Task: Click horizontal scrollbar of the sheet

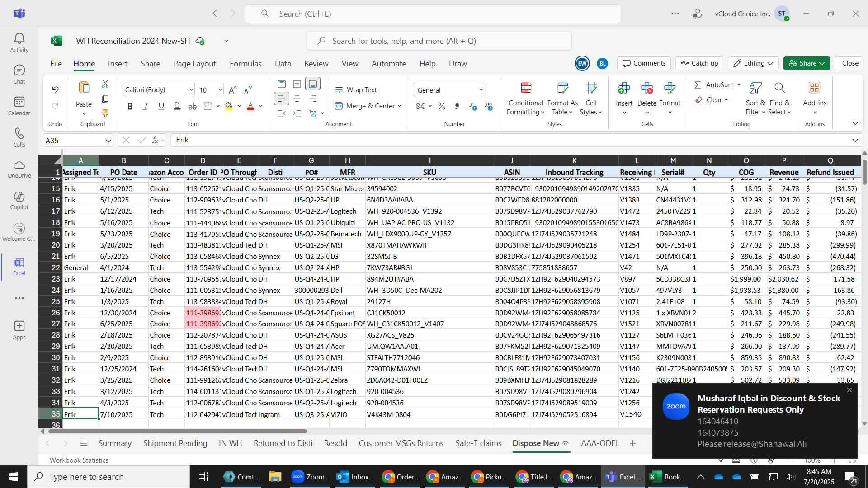Action: tap(178, 431)
